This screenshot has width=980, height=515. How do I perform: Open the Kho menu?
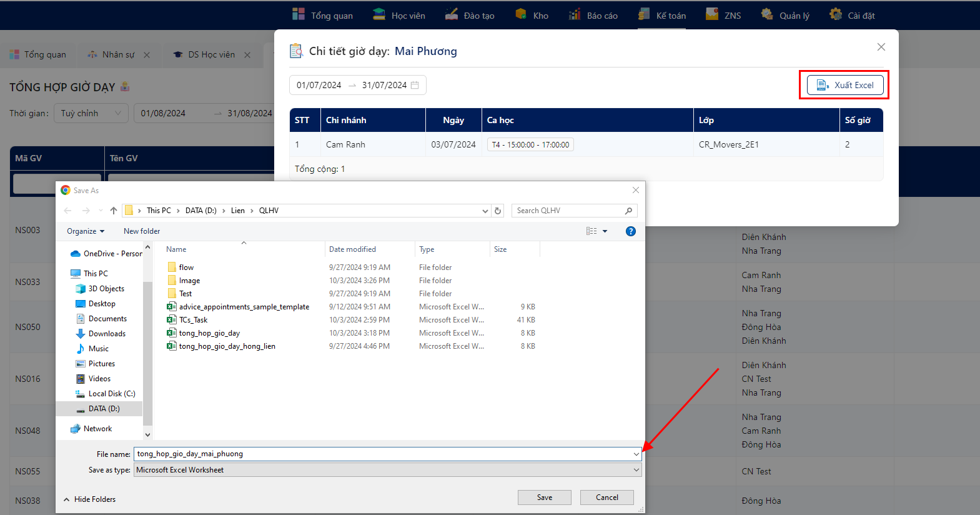point(532,15)
